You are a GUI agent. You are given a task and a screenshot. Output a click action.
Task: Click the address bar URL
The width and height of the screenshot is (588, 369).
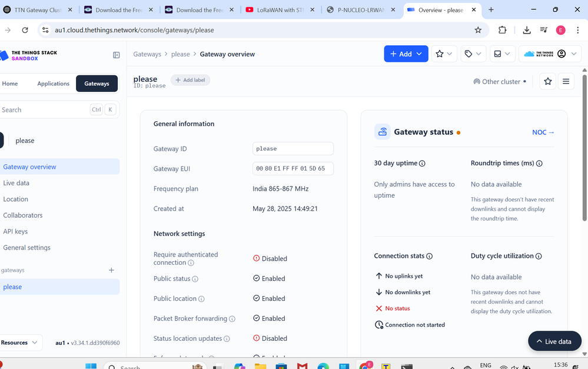[x=134, y=30]
